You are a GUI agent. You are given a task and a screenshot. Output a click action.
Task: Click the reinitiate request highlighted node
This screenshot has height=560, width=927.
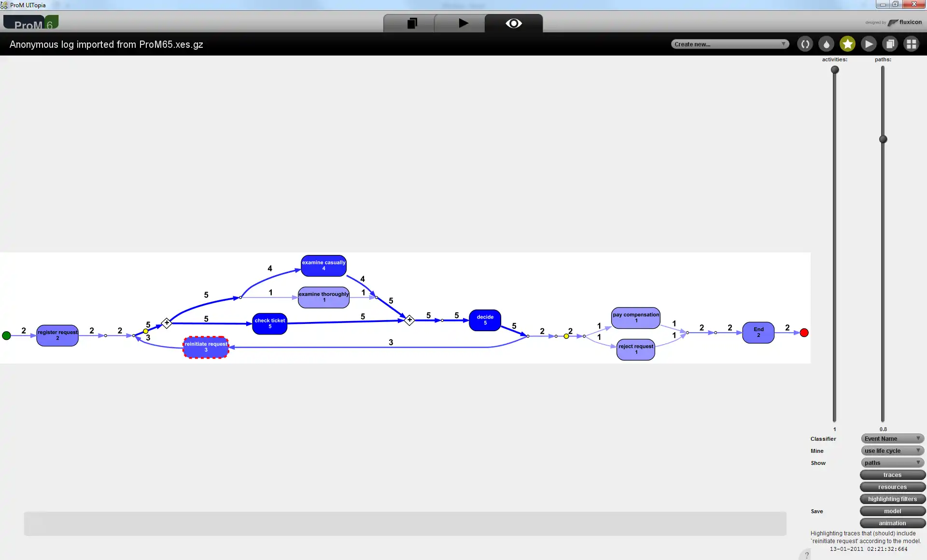(206, 346)
